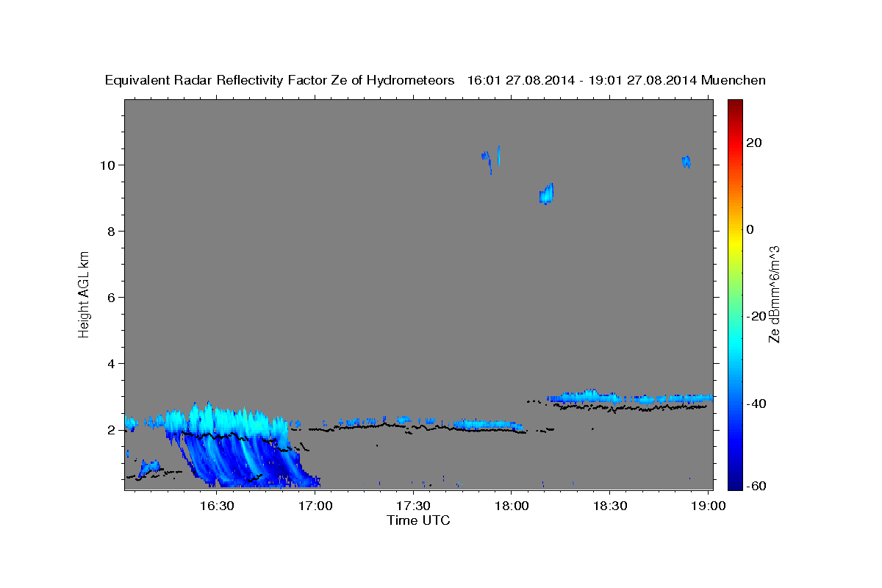Click the high cloud echo at 9 km after 18:00
The width and height of the screenshot is (882, 588).
click(546, 194)
